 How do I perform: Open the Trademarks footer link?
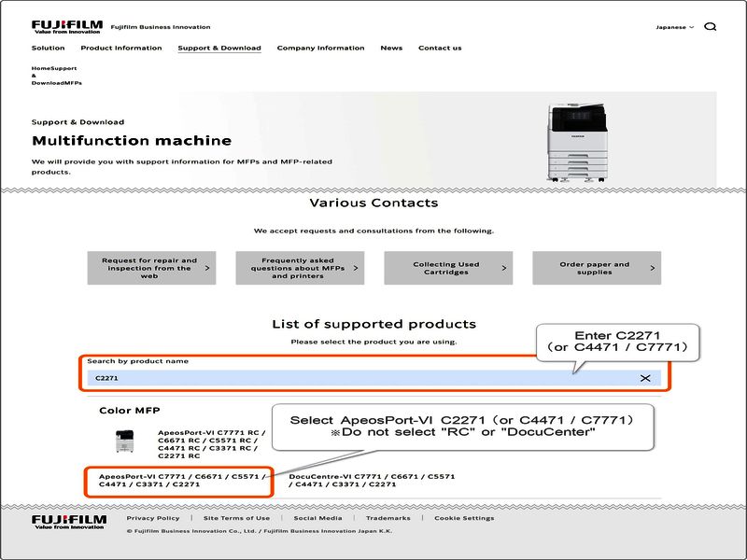click(x=388, y=518)
